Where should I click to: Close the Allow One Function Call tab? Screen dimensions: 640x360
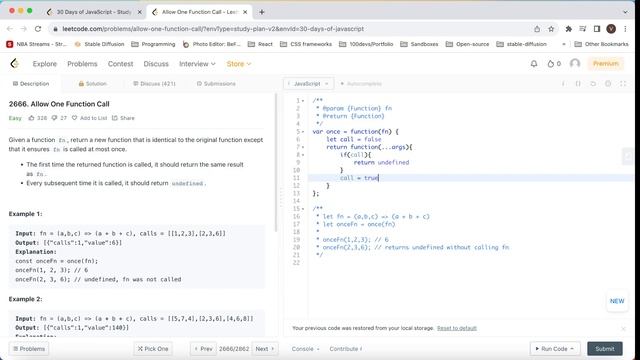[245, 12]
